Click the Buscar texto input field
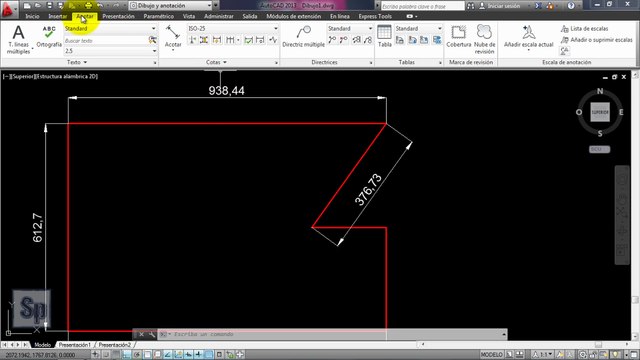The image size is (640, 360). (x=106, y=40)
